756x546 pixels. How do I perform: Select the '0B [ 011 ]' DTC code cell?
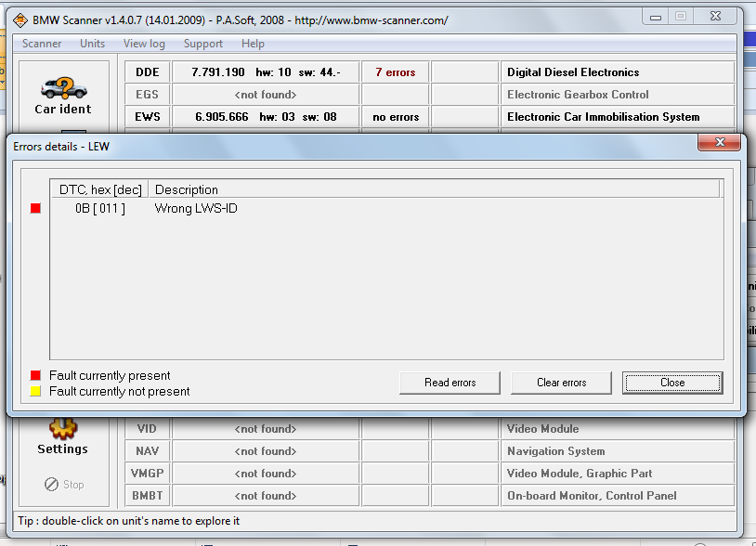[x=99, y=209]
